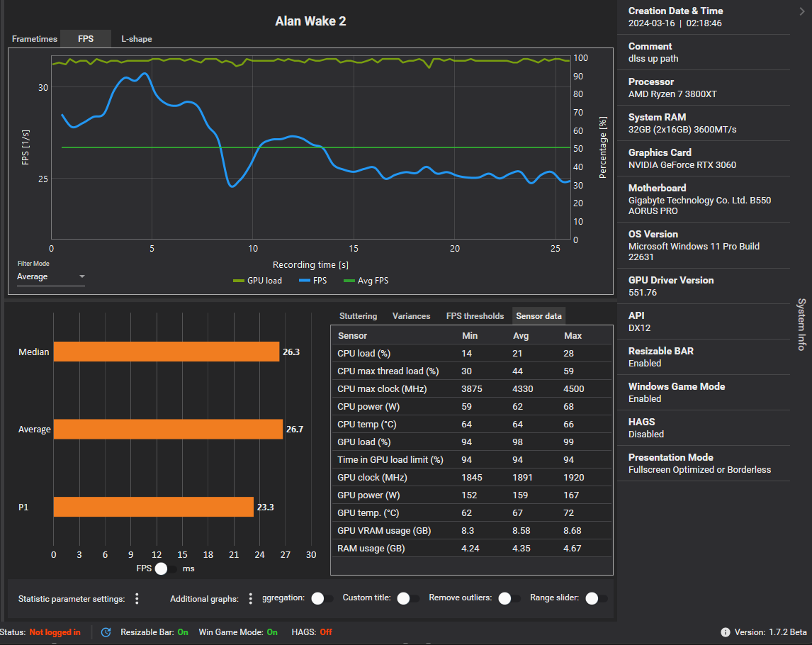Click Win Game Mode On status entry
812x645 pixels.
[237, 632]
